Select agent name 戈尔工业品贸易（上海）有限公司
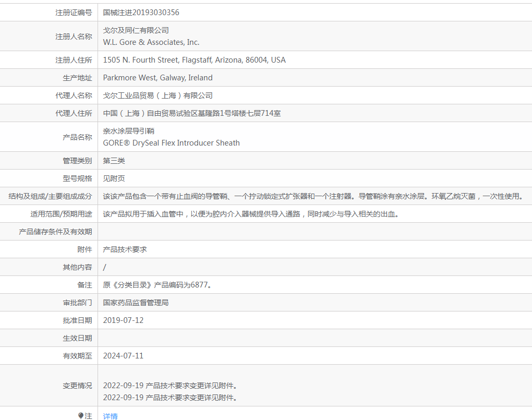 [158, 95]
